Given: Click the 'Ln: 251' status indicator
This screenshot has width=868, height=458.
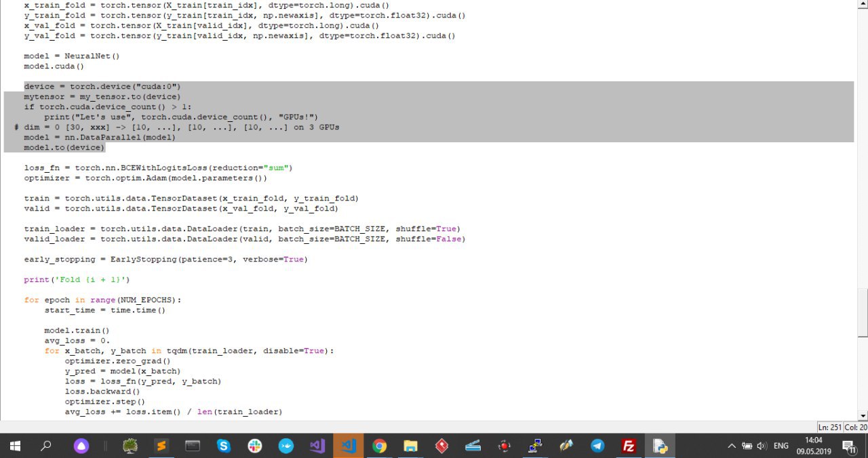Looking at the screenshot, I should 829,427.
